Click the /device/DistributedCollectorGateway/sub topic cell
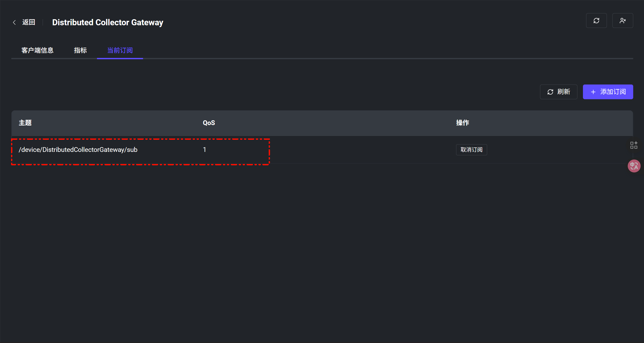The height and width of the screenshot is (343, 644). coord(78,150)
